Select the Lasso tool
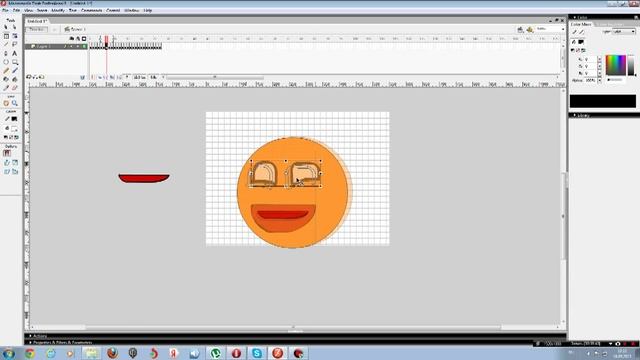Image resolution: width=640 pixels, height=360 pixels. (x=15, y=44)
